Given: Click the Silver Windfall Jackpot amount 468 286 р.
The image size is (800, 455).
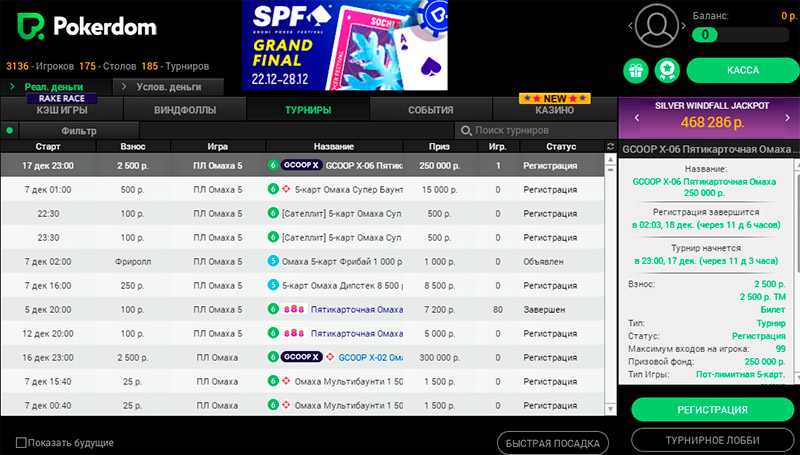Looking at the screenshot, I should pos(712,122).
